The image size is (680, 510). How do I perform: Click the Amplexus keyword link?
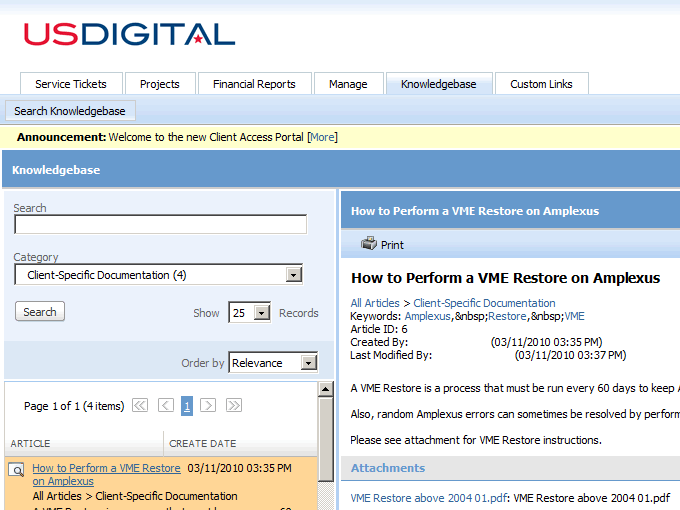click(428, 316)
